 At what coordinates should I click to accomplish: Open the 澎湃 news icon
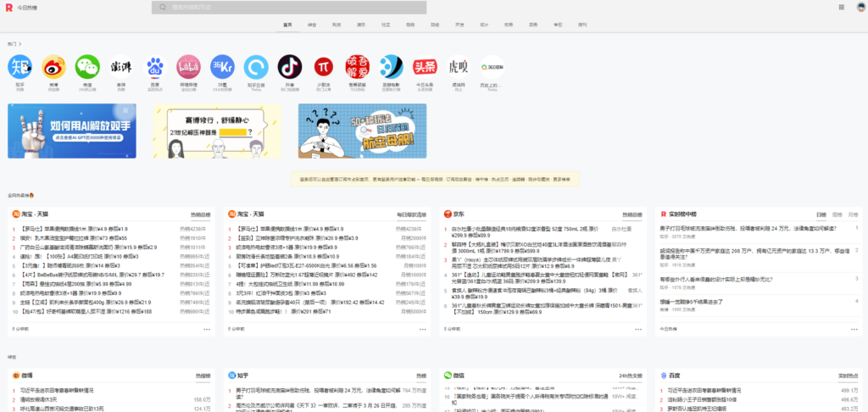pyautogui.click(x=121, y=67)
